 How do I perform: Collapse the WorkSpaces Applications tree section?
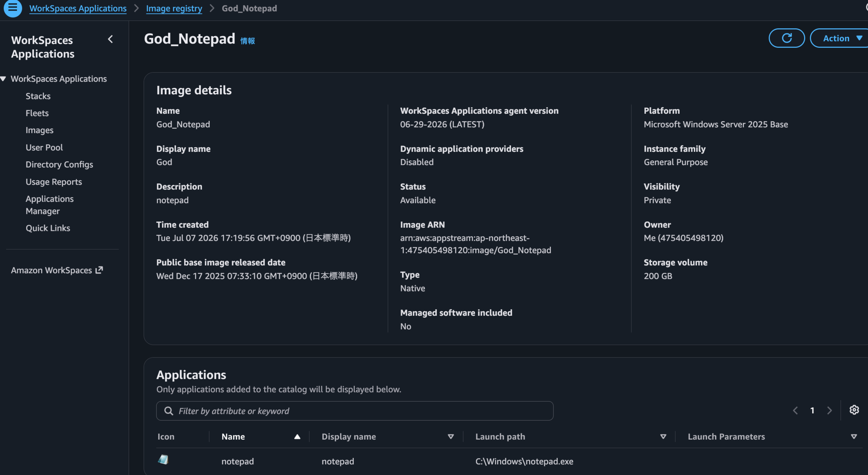[x=3, y=79]
